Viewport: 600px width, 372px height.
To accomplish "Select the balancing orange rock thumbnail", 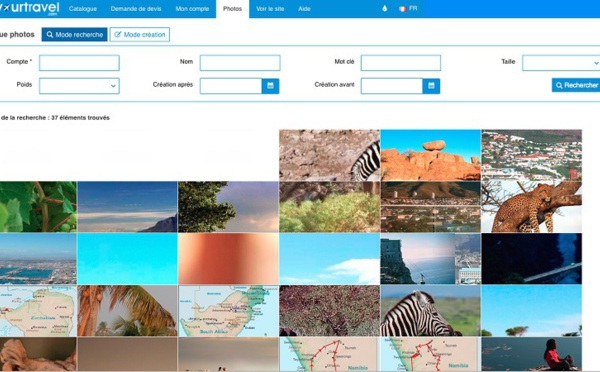I will (430, 155).
